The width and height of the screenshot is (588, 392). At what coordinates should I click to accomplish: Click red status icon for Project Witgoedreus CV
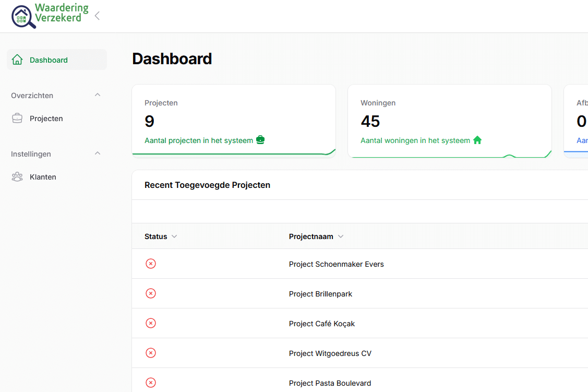[151, 353]
